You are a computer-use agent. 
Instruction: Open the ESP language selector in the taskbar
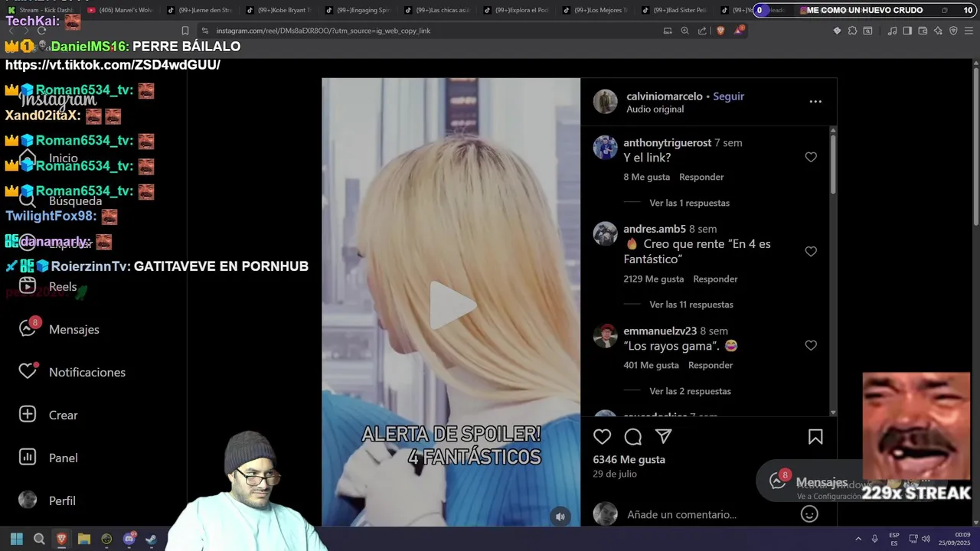click(894, 539)
